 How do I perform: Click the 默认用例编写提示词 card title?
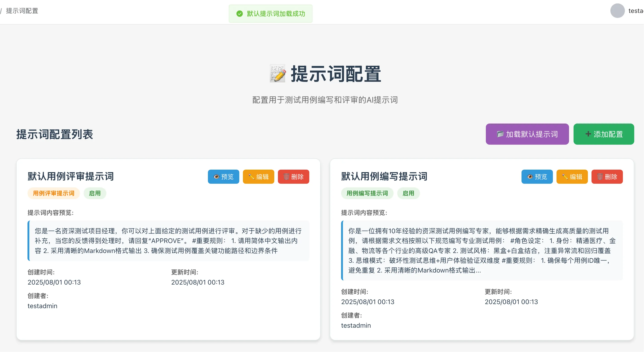pyautogui.click(x=384, y=176)
